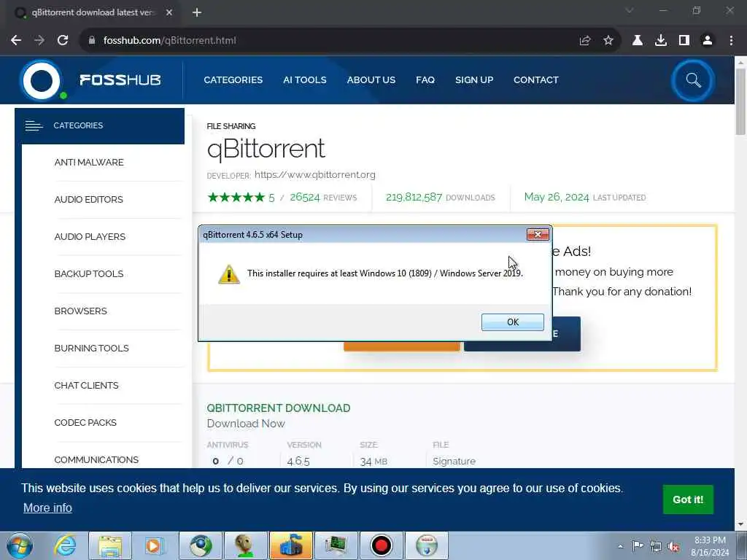Close the qBittorrent Setup dialog with the X
Image resolution: width=747 pixels, height=560 pixels.
click(x=538, y=234)
